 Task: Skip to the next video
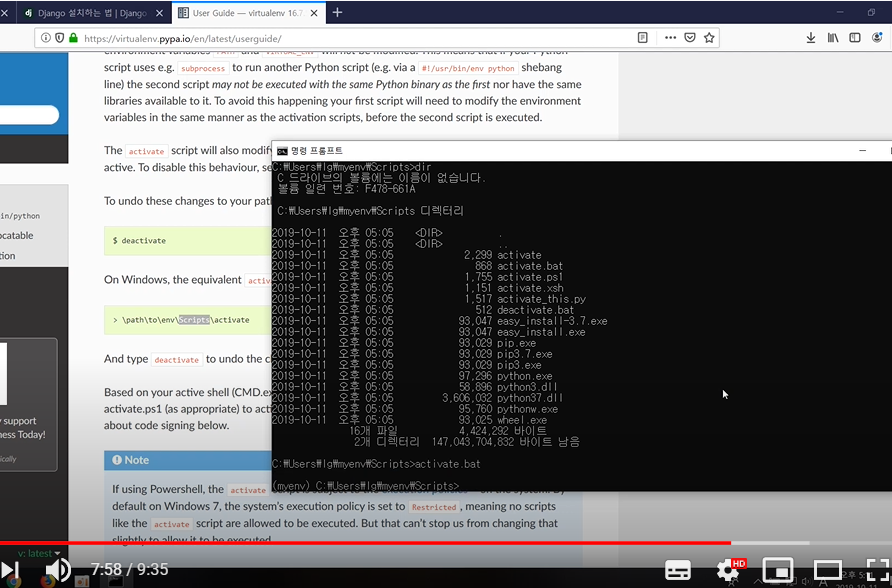(x=10, y=570)
